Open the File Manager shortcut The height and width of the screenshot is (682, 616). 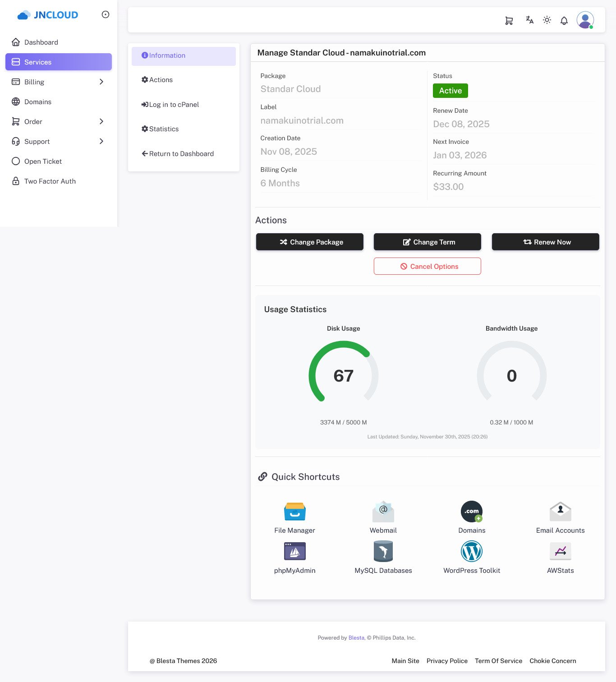pos(294,512)
